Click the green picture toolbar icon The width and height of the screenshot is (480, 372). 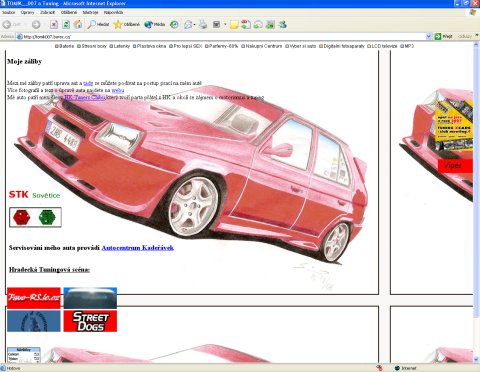[270, 24]
